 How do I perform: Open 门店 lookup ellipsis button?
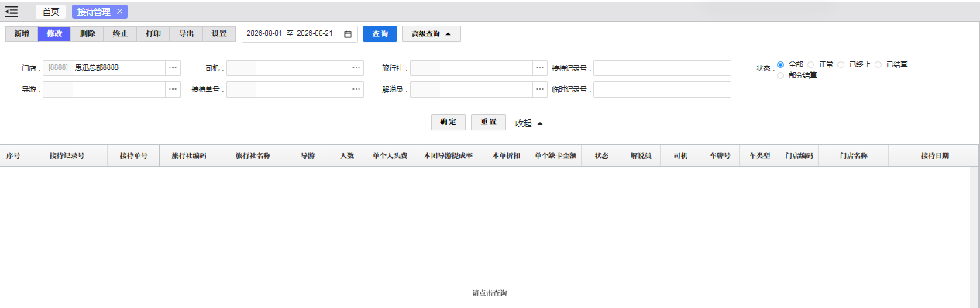(173, 67)
